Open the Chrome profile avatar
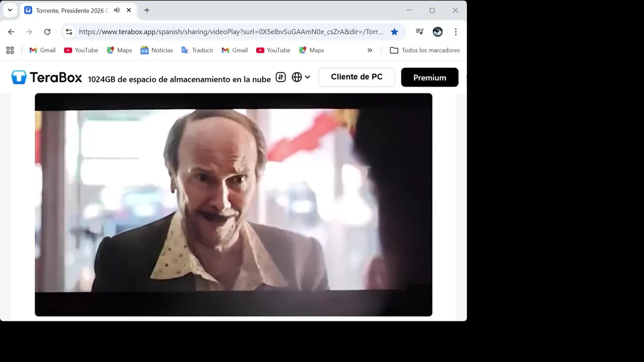644x362 pixels. pyautogui.click(x=438, y=32)
